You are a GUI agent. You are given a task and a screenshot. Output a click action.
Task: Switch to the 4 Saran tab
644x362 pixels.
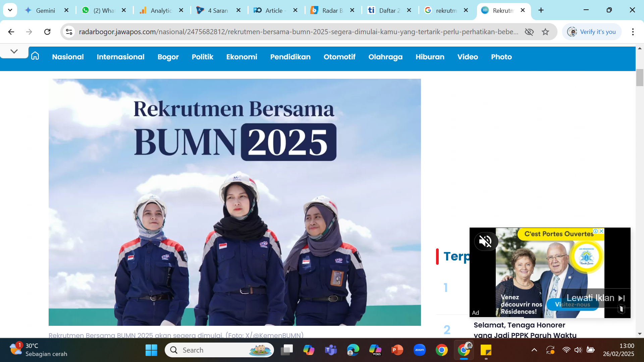pyautogui.click(x=213, y=10)
